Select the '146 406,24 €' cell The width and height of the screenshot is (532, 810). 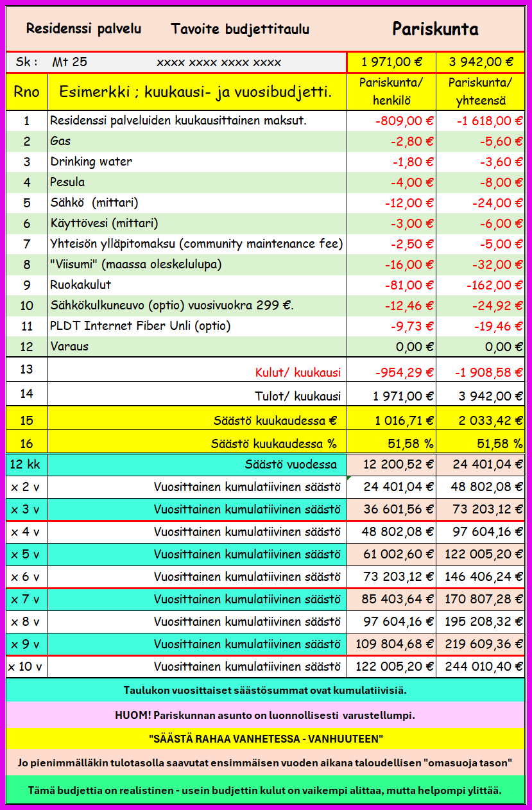click(x=481, y=577)
